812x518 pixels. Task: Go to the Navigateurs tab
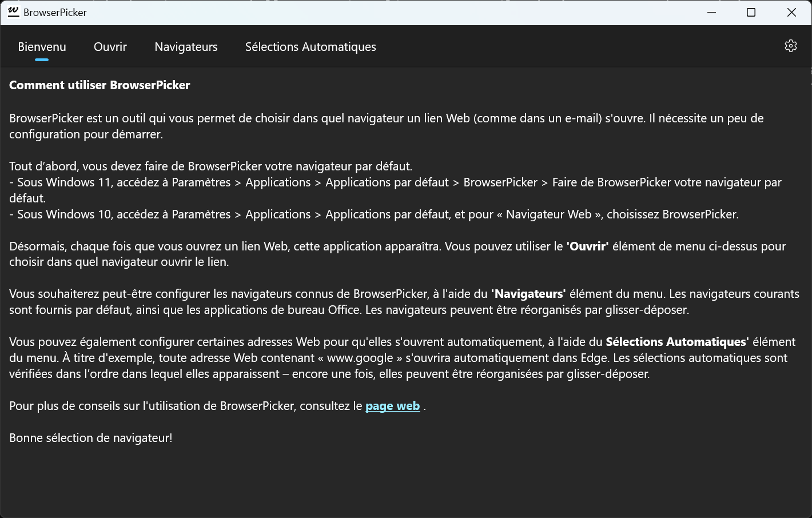[186, 47]
